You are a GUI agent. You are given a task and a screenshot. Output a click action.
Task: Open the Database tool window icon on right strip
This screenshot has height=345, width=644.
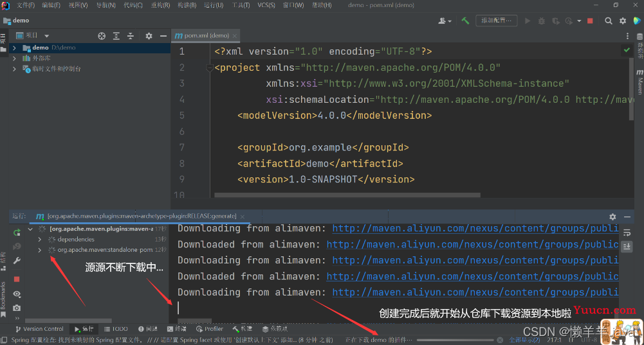[639, 45]
